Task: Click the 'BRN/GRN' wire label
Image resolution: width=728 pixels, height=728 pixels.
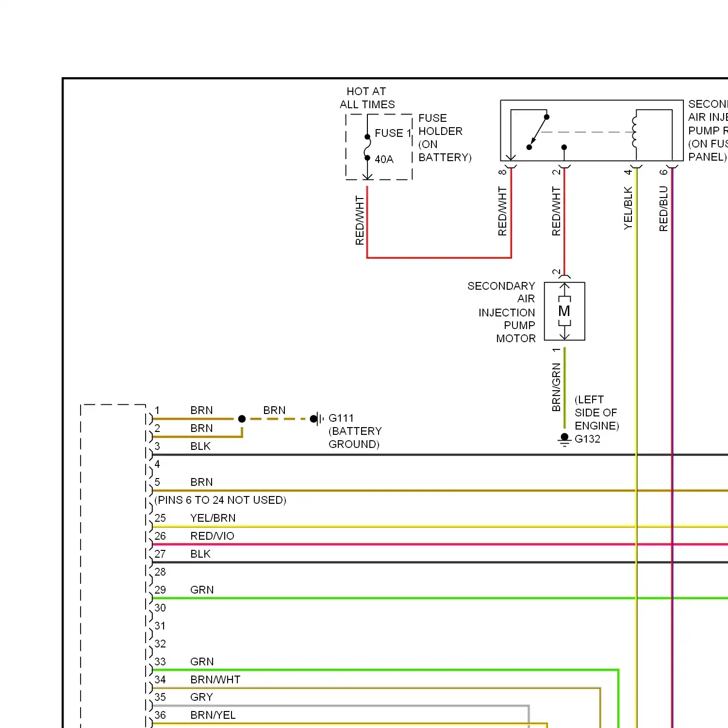Action: coord(556,387)
